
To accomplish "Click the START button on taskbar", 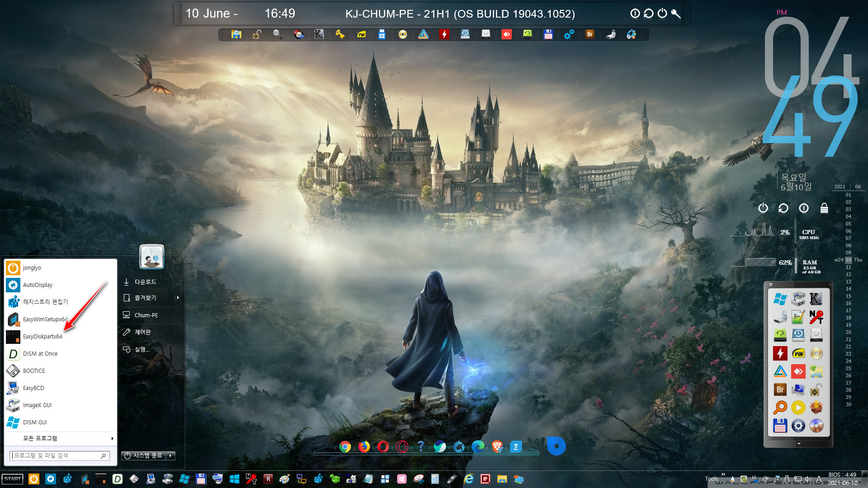I will tap(13, 479).
